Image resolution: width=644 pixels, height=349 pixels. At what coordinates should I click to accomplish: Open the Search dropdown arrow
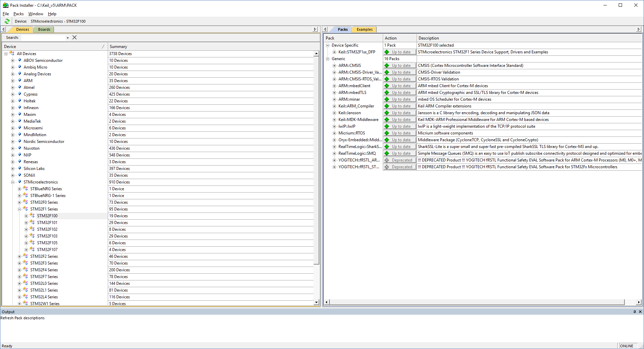coord(68,38)
